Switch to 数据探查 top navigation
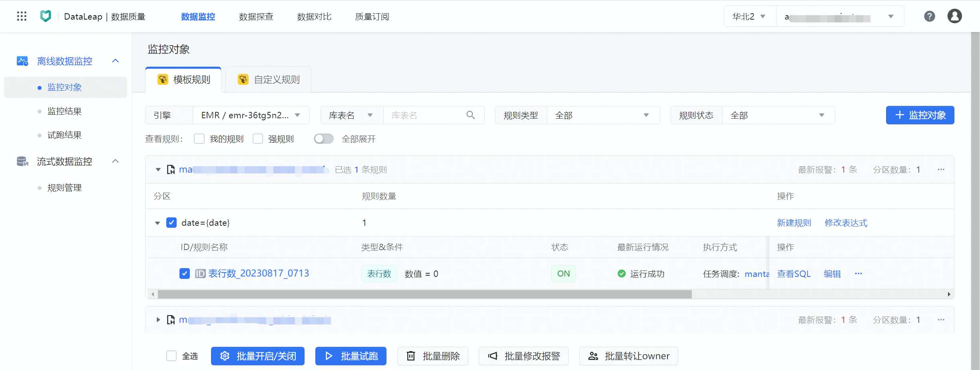This screenshot has width=980, height=370. pyautogui.click(x=256, y=16)
